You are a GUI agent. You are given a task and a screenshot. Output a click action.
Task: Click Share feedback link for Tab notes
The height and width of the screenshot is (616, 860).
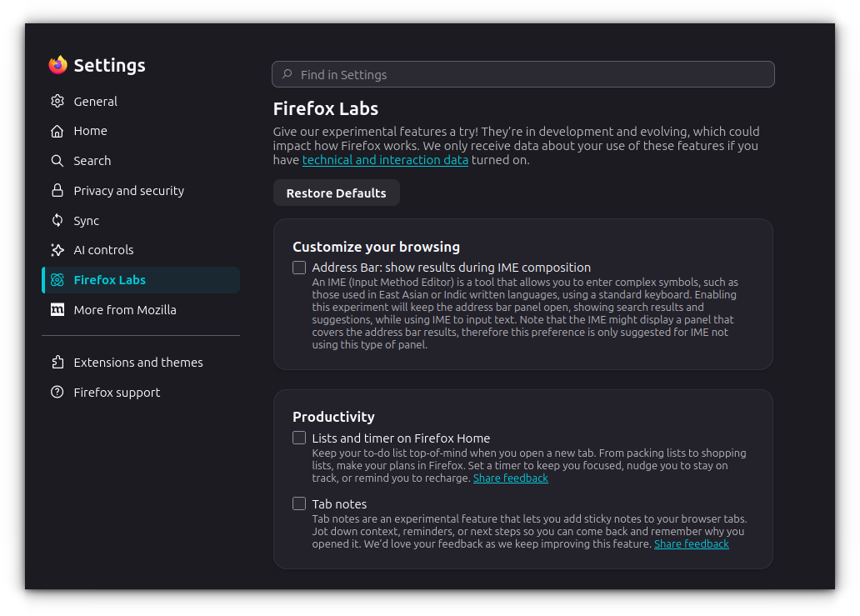[x=691, y=544]
